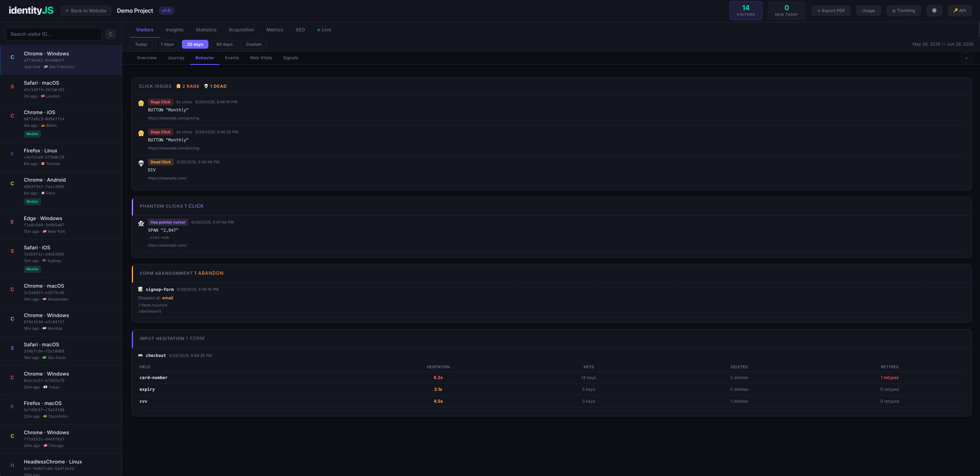This screenshot has width=980, height=476.
Task: Click the New Today counter card
Action: pyautogui.click(x=786, y=11)
